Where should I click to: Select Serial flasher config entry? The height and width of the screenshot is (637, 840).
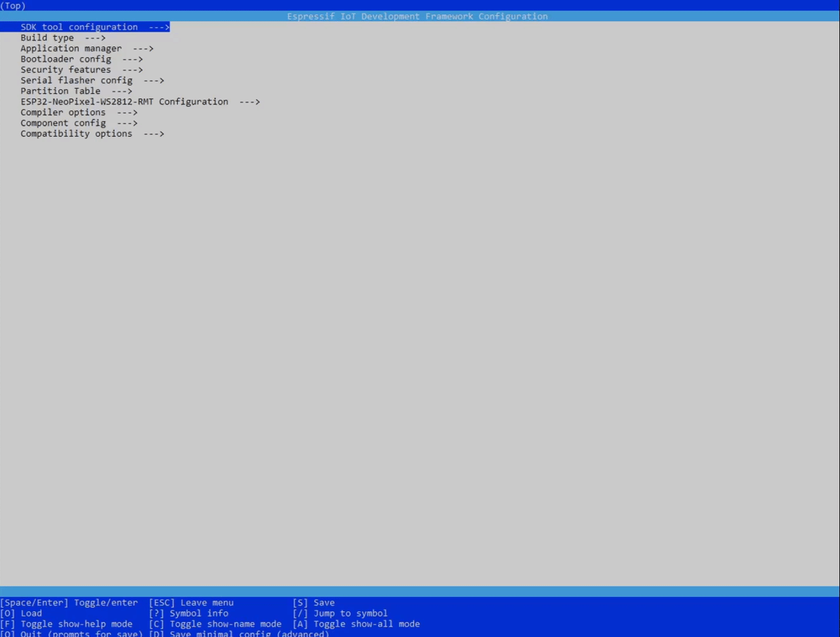[x=92, y=80]
